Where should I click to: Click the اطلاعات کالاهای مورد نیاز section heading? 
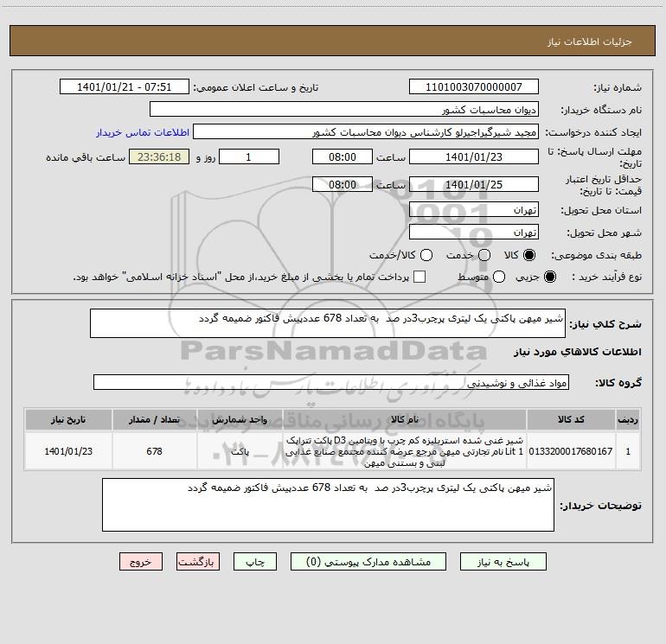(577, 352)
